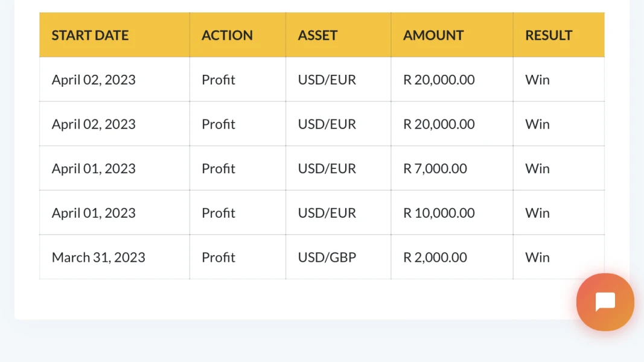Select the date in the R 10,000.00 row

[x=94, y=213]
